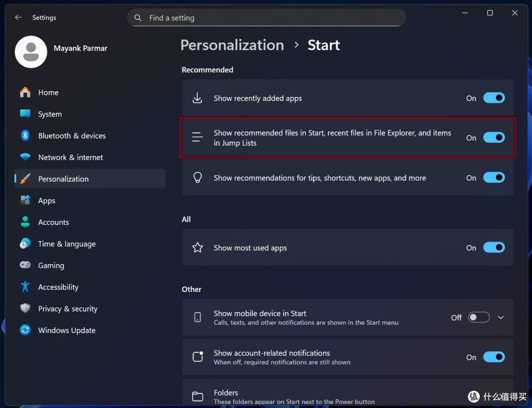
Task: Toggle Show most used apps switch
Action: 494,248
